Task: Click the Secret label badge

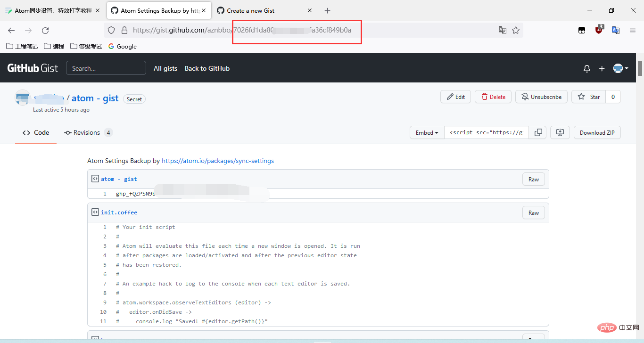Action: [x=134, y=99]
